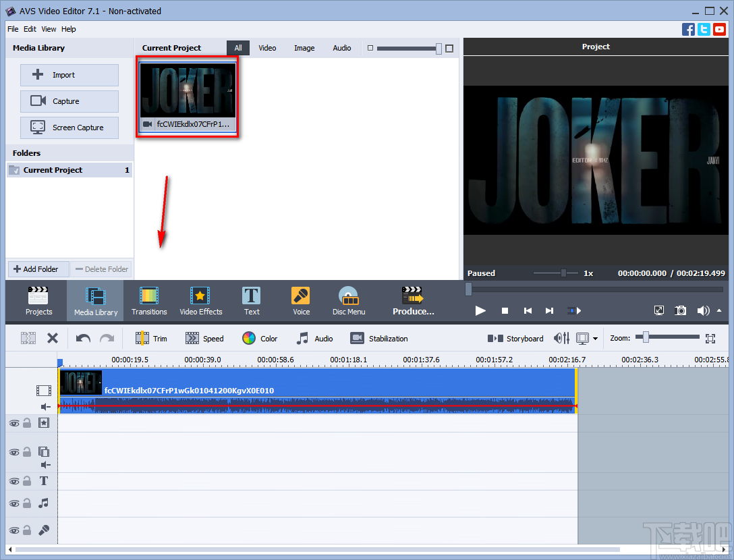The image size is (734, 560).
Task: Click the Speed tool
Action: click(x=204, y=338)
